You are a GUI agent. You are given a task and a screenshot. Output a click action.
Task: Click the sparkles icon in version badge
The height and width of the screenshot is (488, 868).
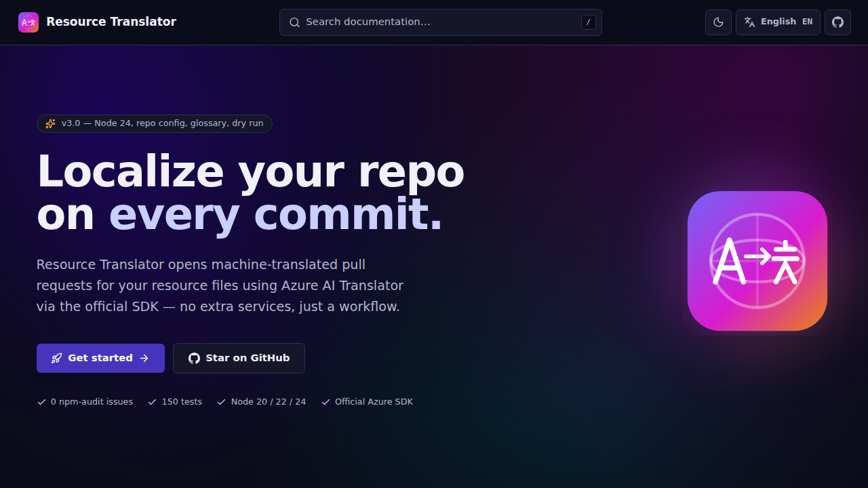coord(51,123)
